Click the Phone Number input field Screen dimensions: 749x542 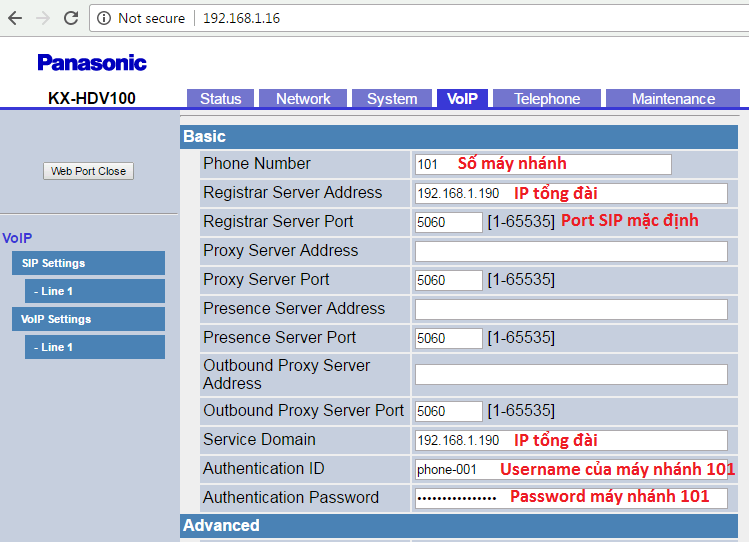point(542,164)
